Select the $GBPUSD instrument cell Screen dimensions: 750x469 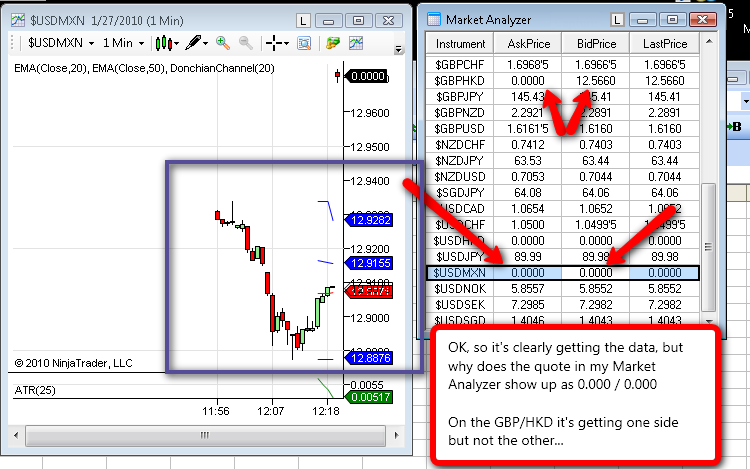click(x=460, y=129)
